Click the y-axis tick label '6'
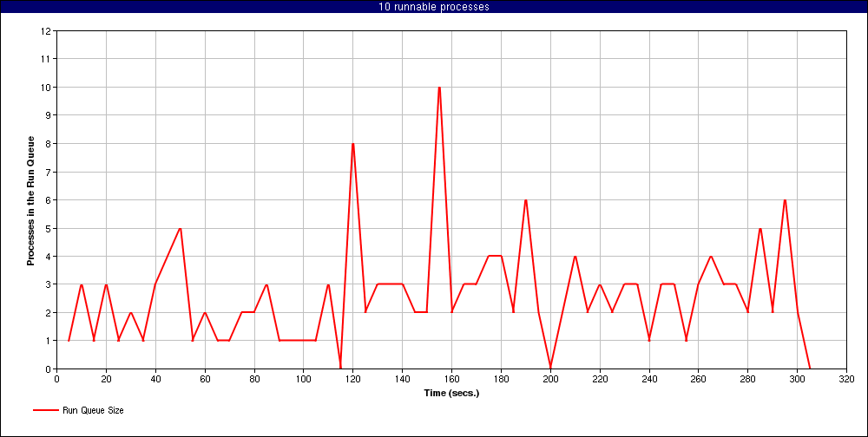Viewport: 868px width, 437px height. [x=48, y=200]
